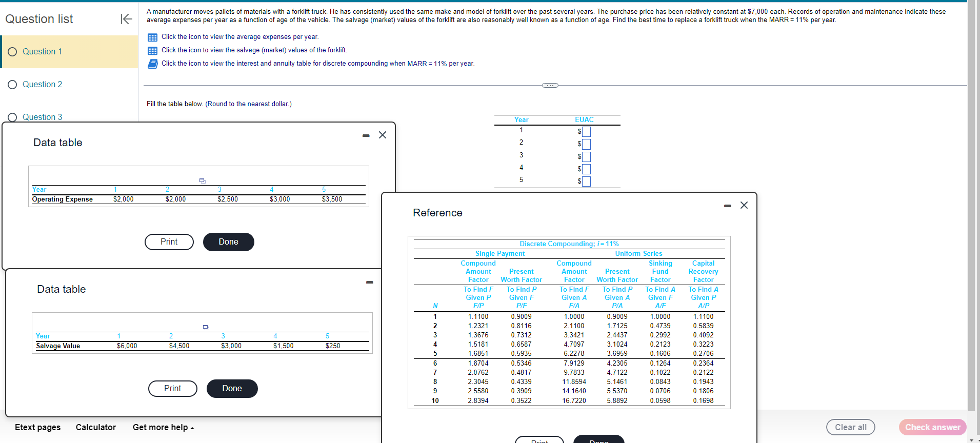The width and height of the screenshot is (980, 443).
Task: Copy the Operating Expense table with its popout icon
Action: click(203, 180)
